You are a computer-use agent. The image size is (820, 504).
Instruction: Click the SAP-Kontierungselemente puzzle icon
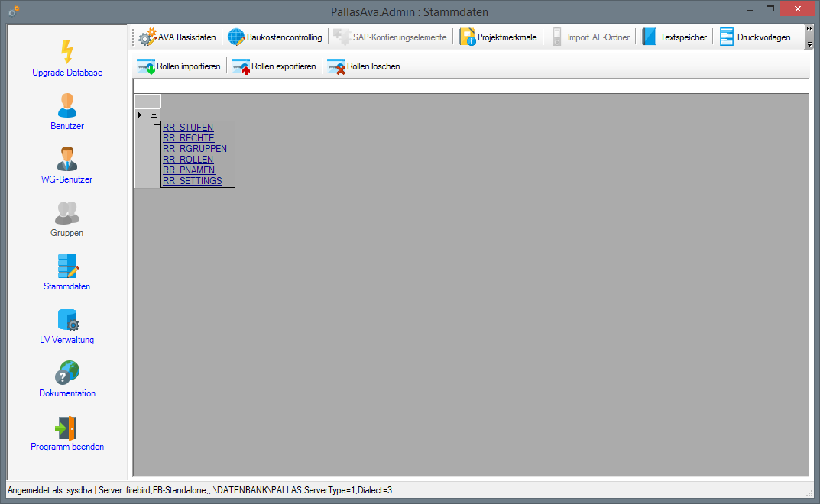click(x=342, y=37)
